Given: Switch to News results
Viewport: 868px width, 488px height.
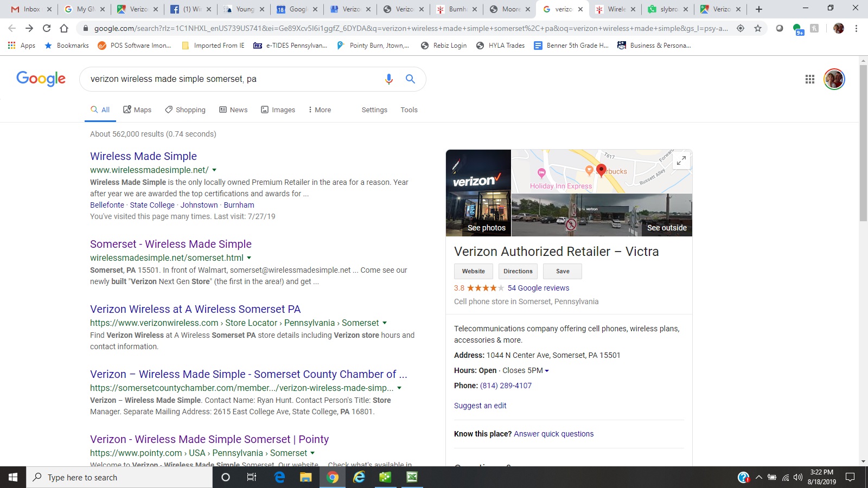Looking at the screenshot, I should click(x=233, y=110).
